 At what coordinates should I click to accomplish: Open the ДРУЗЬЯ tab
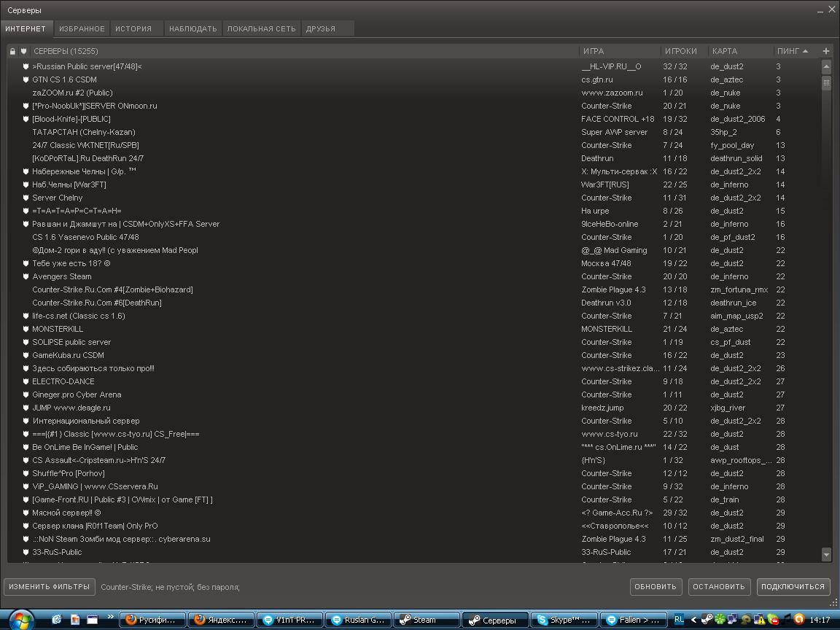point(321,28)
